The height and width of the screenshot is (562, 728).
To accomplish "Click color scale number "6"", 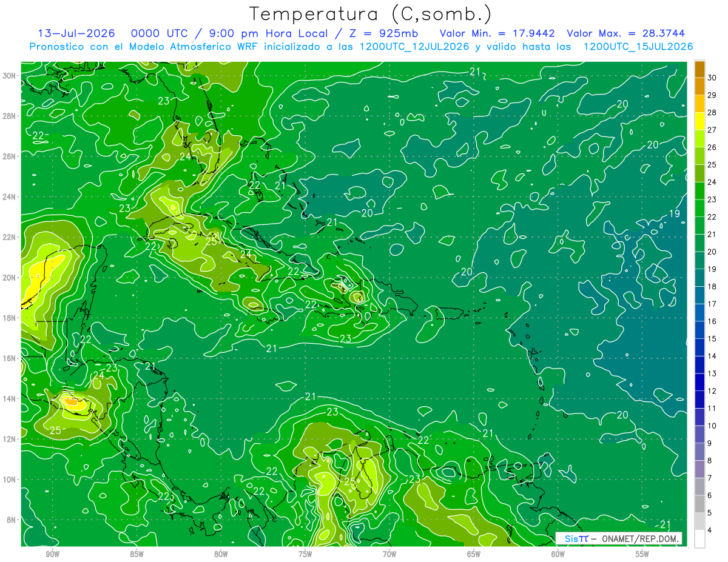I will (710, 495).
